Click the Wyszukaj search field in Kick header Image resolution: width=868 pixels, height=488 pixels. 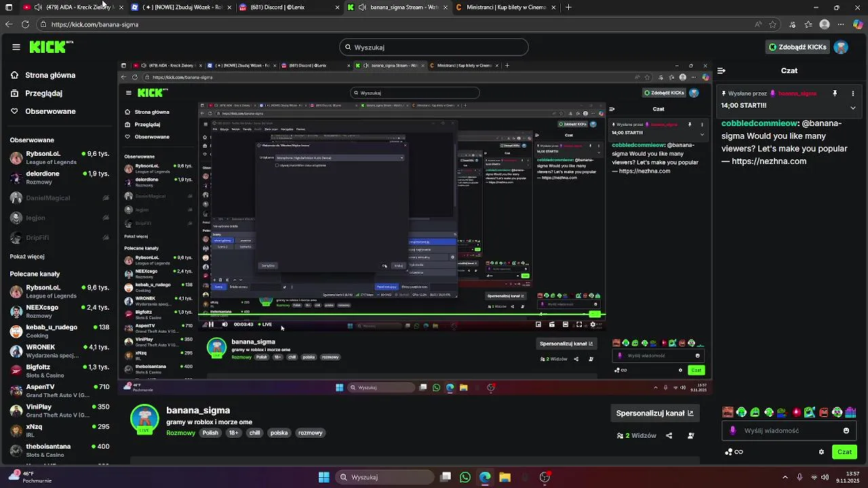click(434, 47)
